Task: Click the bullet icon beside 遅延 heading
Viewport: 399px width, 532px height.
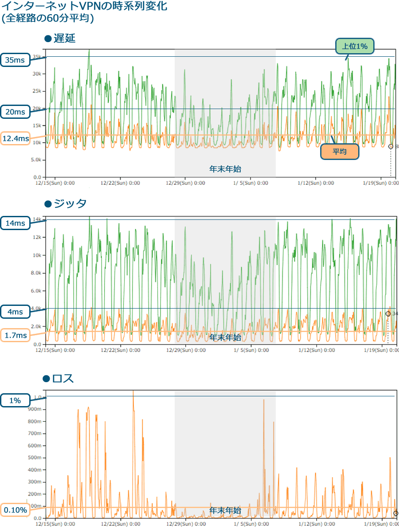Action: coord(48,39)
